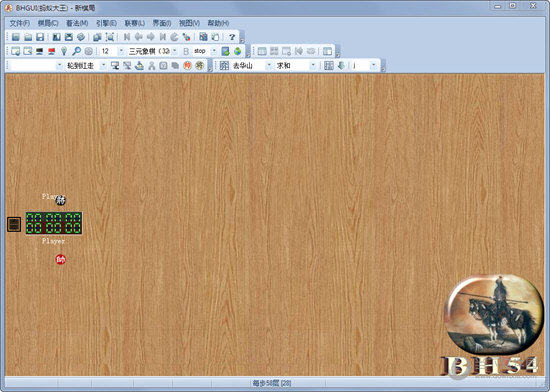Toggle the black chess piece toolbar button
The image size is (550, 392).
tap(200, 66)
